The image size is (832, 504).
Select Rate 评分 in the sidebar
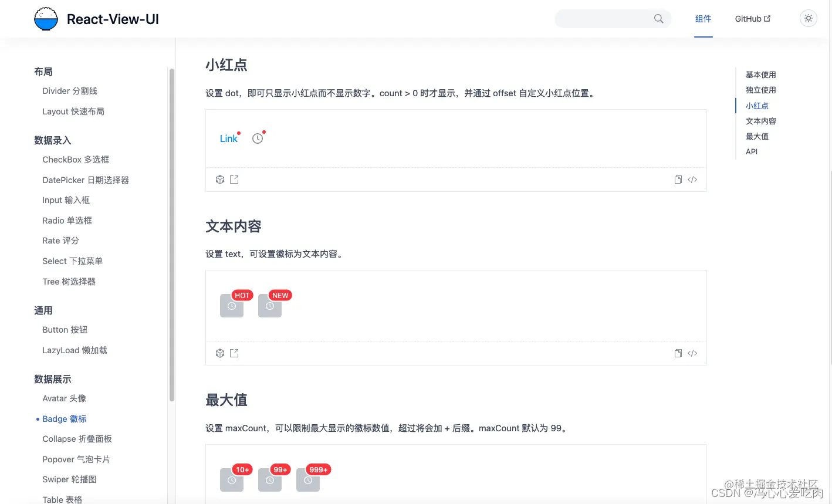[60, 240]
